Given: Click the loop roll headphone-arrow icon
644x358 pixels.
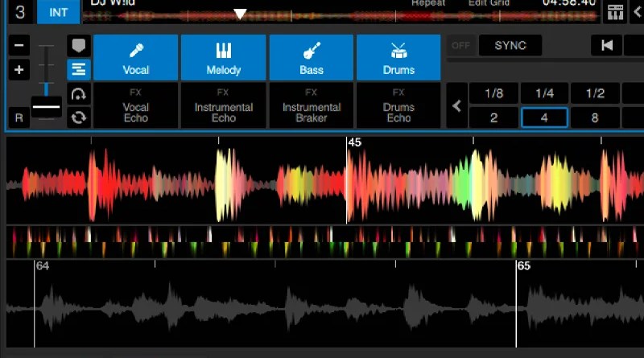Looking at the screenshot, I should click(x=78, y=94).
